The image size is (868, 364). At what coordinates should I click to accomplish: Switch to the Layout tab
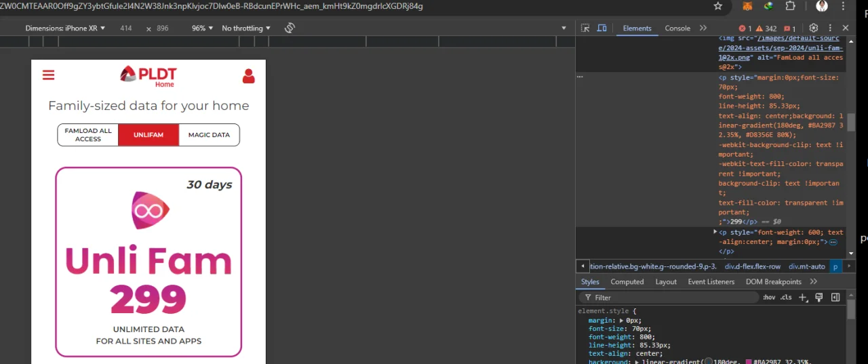[666, 282]
